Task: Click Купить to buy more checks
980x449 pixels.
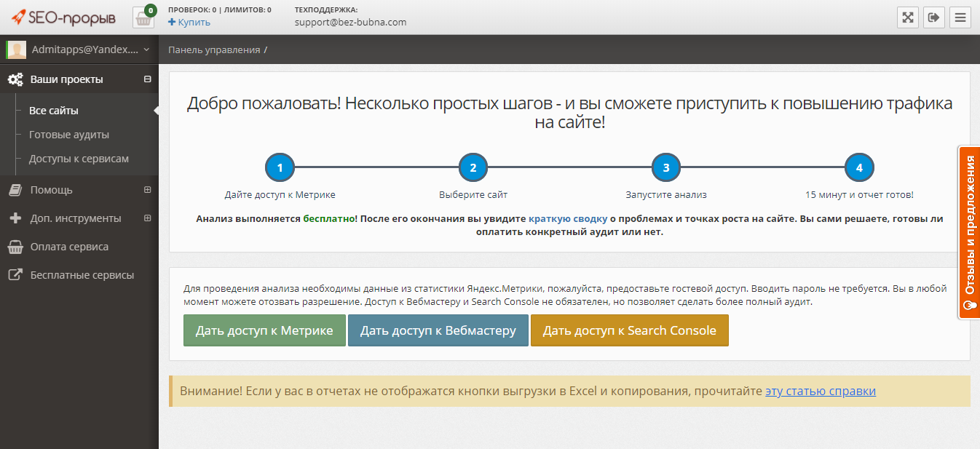Action: tap(189, 22)
